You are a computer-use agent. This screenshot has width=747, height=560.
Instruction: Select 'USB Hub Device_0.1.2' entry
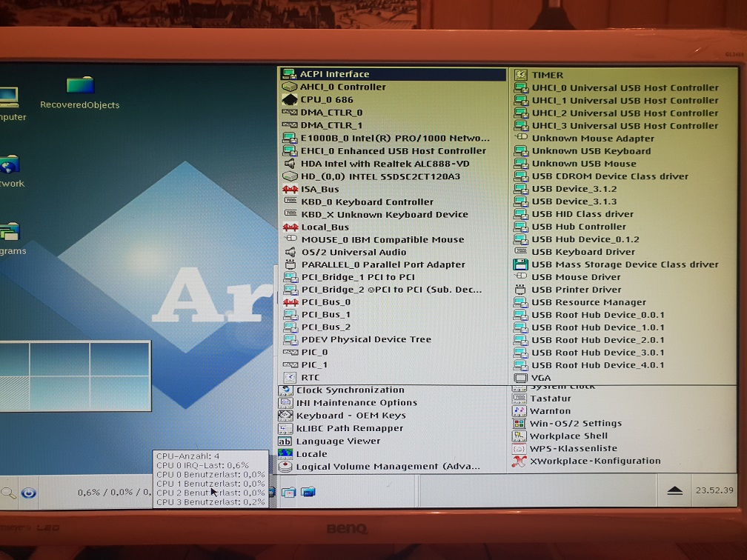coord(585,239)
